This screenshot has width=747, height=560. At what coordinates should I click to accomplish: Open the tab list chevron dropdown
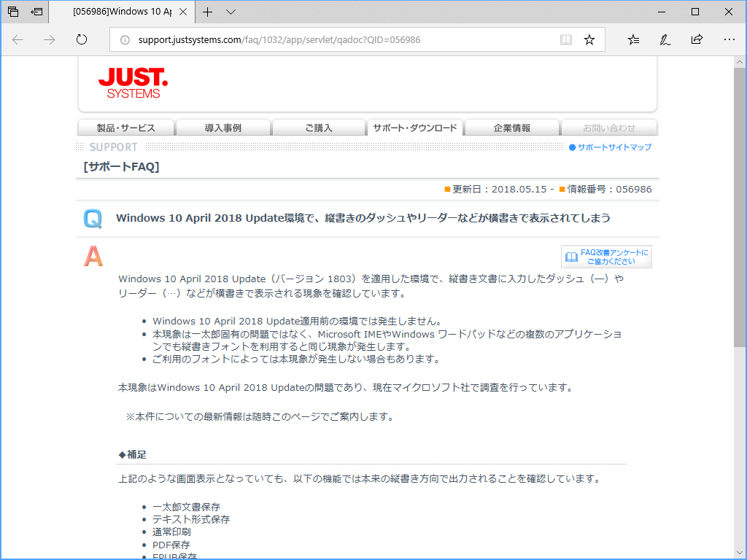click(x=231, y=12)
